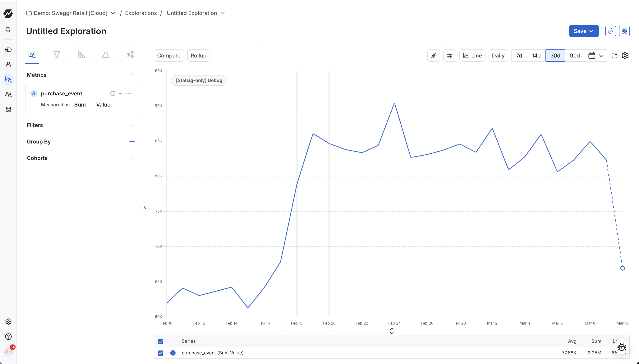
Task: Uncheck the purchase_event series checkbox
Action: pos(160,353)
